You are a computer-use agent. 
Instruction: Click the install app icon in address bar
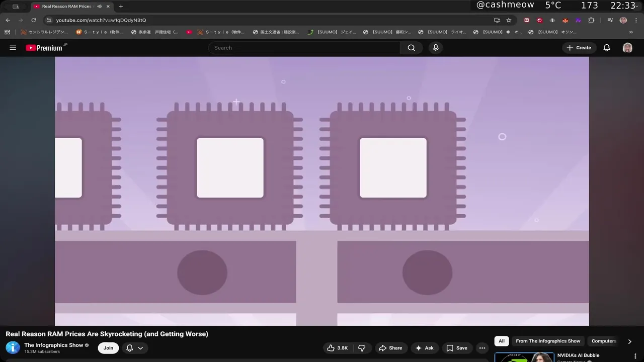click(497, 20)
